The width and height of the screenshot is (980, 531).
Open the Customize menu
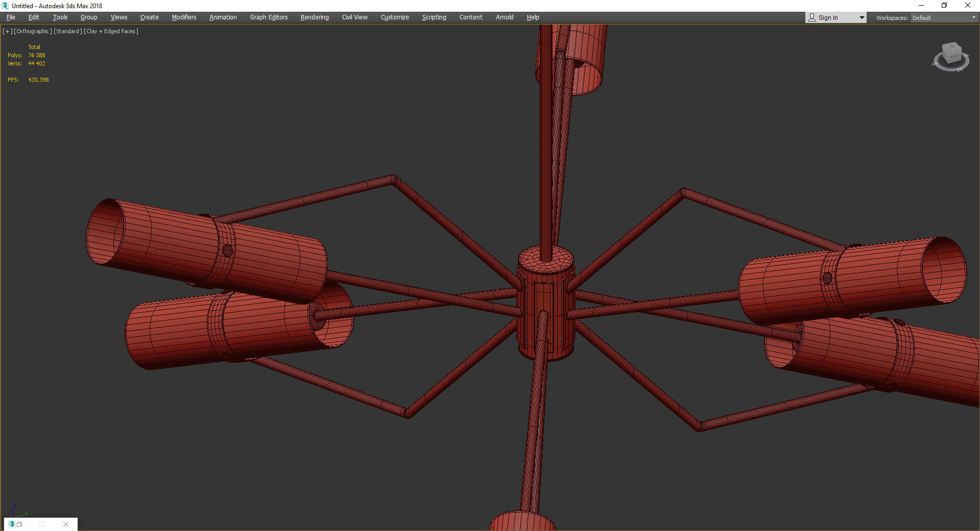[x=395, y=17]
